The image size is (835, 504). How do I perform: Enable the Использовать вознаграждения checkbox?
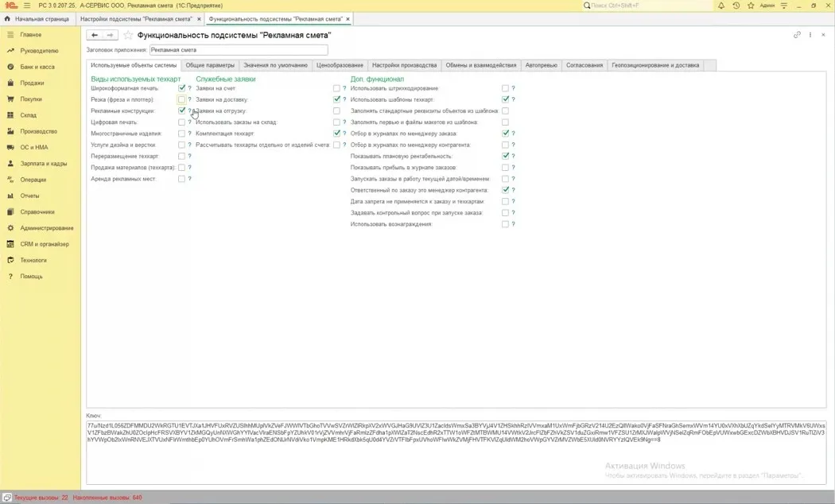(505, 225)
